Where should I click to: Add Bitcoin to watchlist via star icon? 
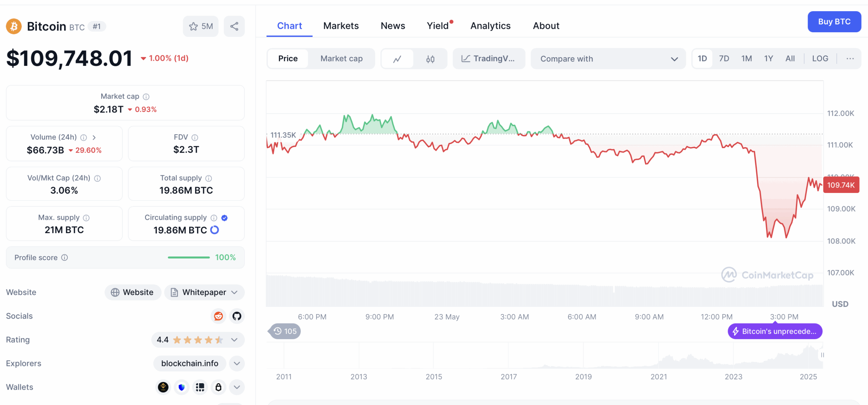click(201, 26)
